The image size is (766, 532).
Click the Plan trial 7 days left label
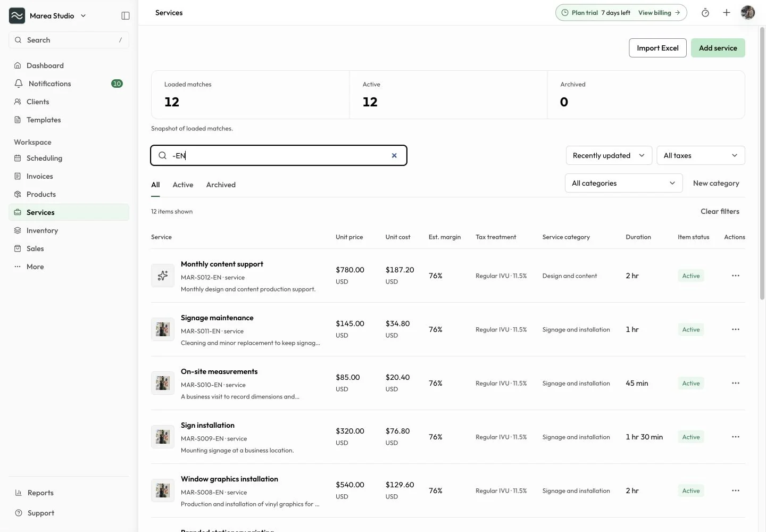(601, 13)
